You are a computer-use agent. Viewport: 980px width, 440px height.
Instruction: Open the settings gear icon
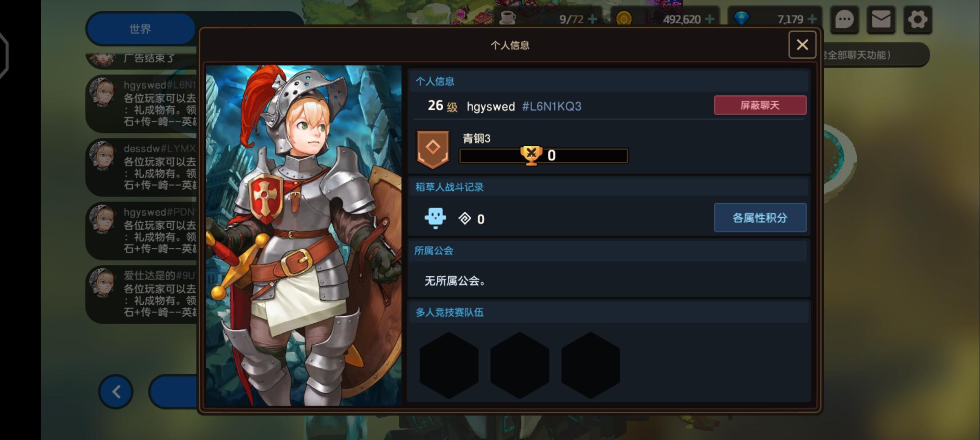click(918, 20)
